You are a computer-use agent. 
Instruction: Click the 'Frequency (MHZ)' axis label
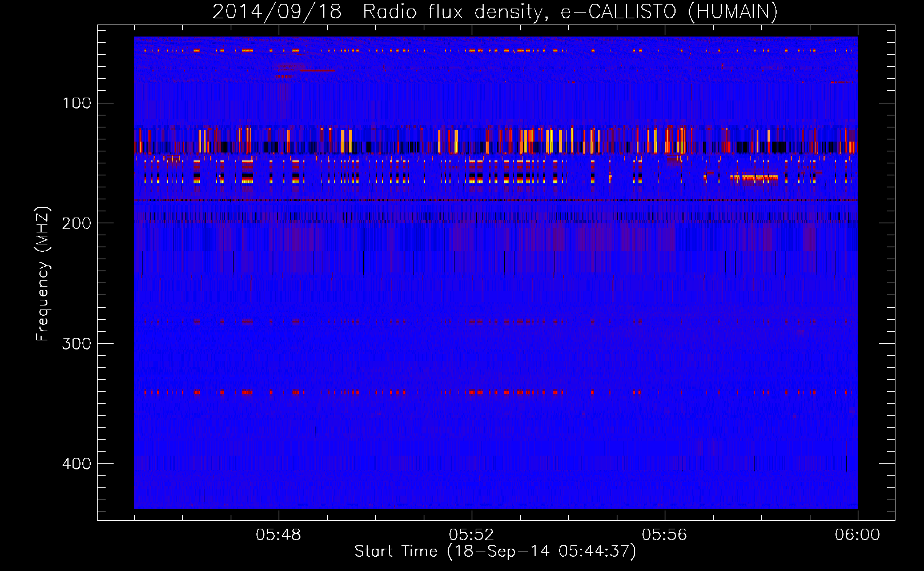coord(43,274)
